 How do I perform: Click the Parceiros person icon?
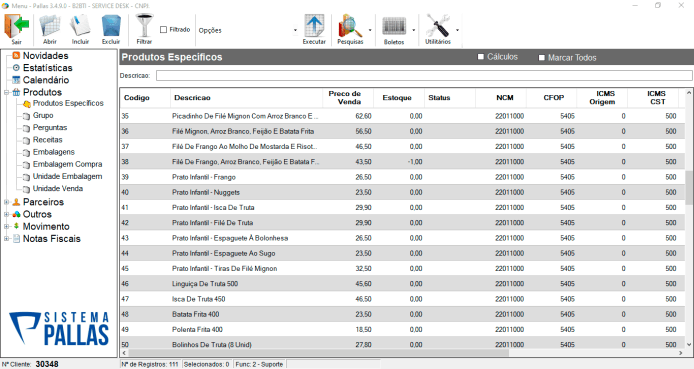click(x=16, y=202)
